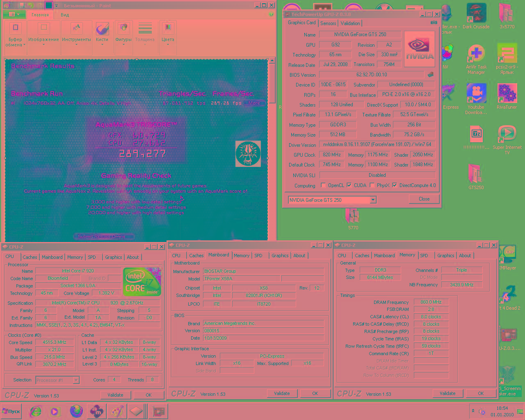Click the BIOS save chip icon in GPU-Z
The height and width of the screenshot is (420, 525).
(x=430, y=75)
